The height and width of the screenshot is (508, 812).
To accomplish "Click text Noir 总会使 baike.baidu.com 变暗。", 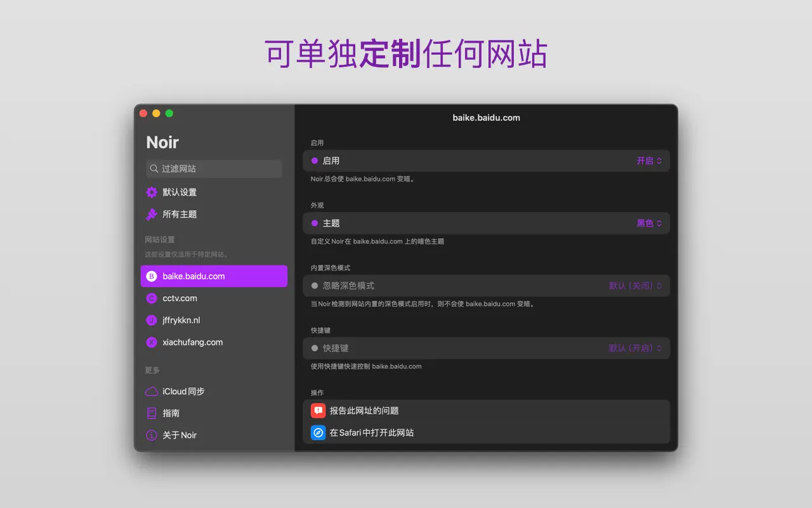I will point(363,179).
